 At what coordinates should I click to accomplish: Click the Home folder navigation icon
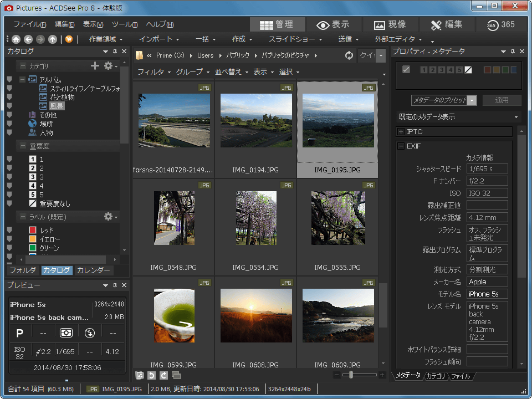[x=16, y=39]
